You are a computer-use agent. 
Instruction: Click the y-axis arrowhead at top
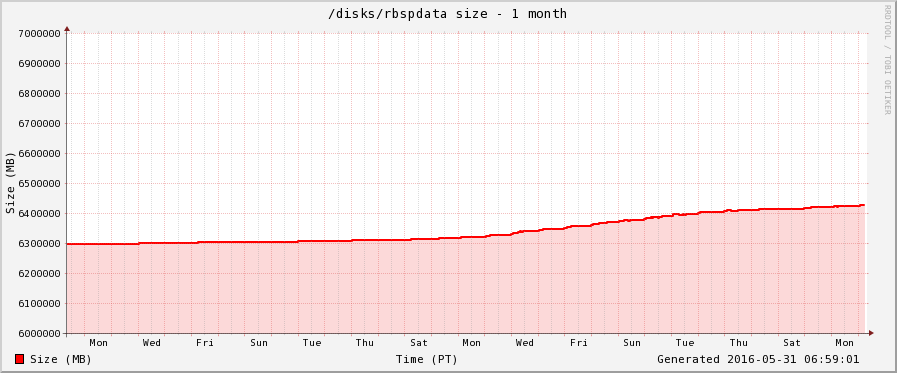(x=67, y=28)
